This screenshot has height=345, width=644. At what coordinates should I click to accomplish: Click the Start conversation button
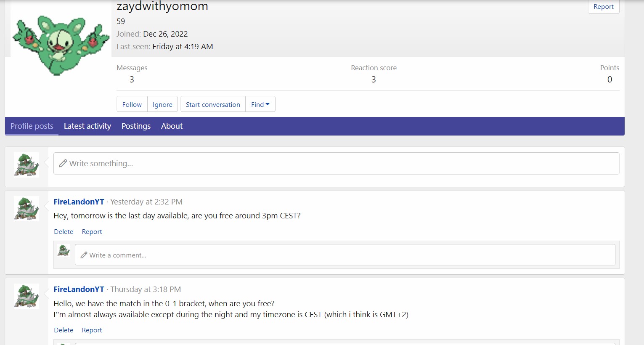point(213,104)
